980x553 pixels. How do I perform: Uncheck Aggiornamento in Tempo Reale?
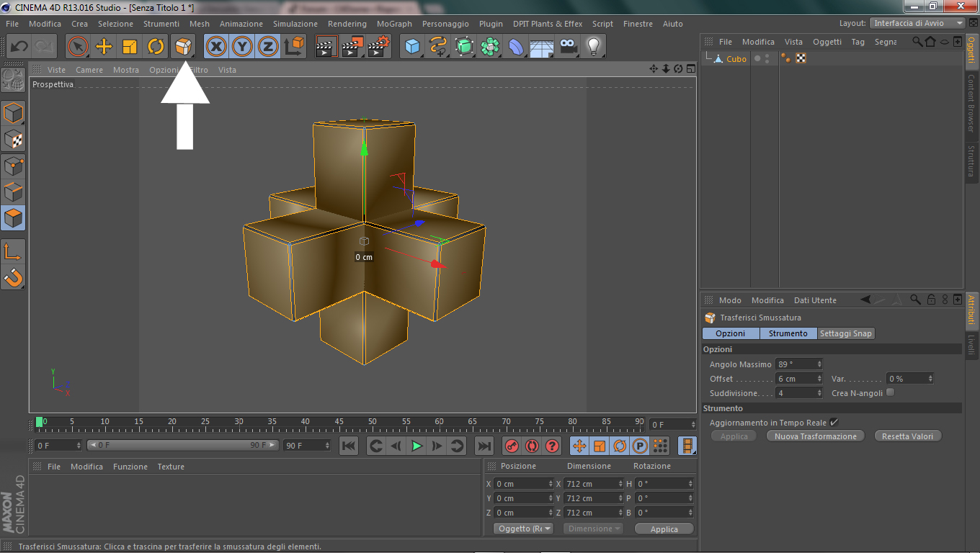coord(834,423)
